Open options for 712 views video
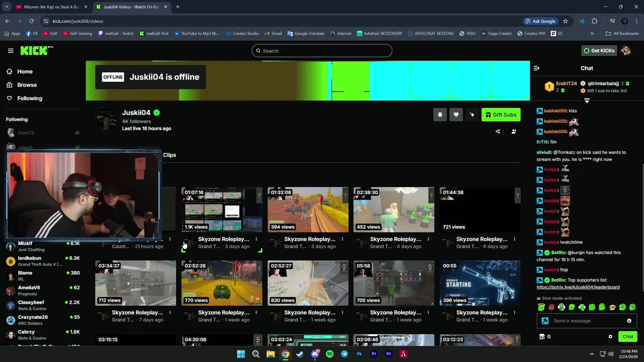 (x=170, y=313)
